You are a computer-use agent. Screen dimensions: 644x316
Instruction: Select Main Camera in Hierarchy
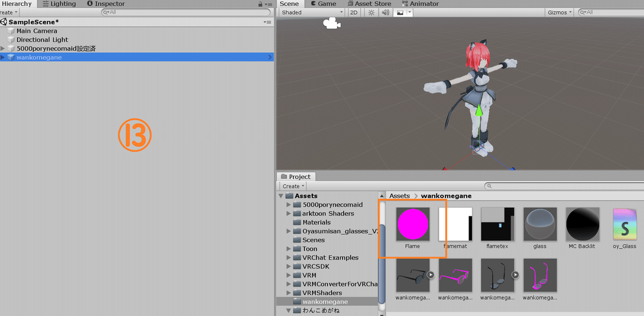click(36, 31)
